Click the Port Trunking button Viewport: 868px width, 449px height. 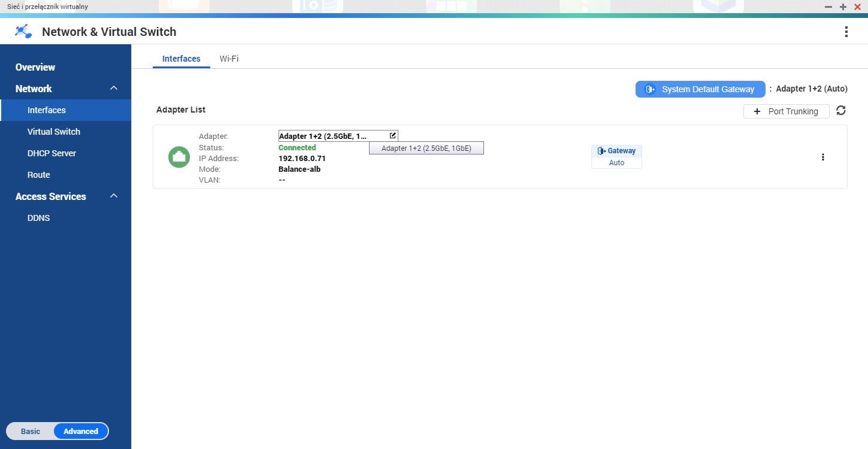point(787,111)
